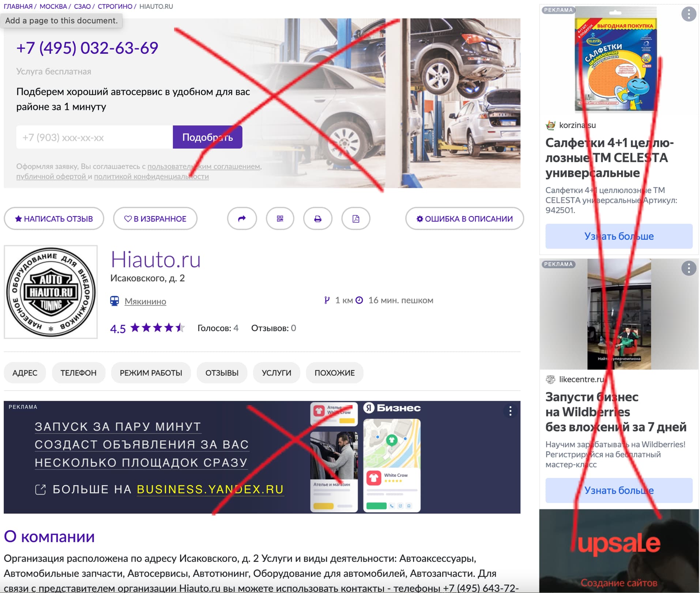Click the Салфетки 4+1 целлюлозные ad headline
Screen dimensions: 700x593
[610, 158]
